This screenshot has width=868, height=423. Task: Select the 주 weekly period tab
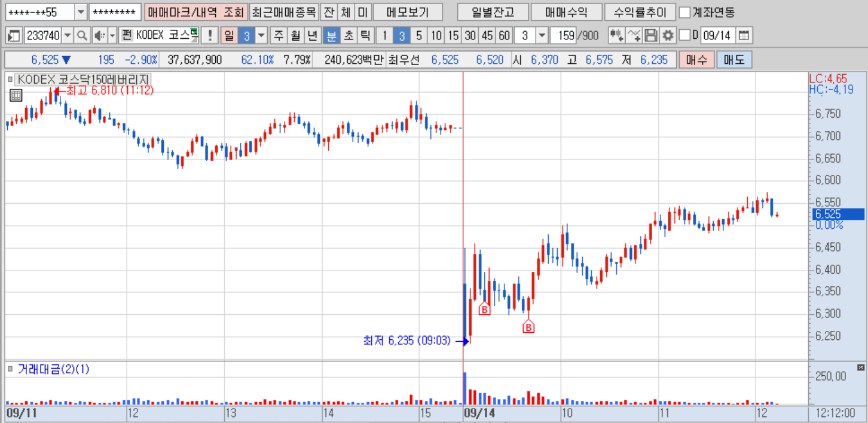point(279,36)
